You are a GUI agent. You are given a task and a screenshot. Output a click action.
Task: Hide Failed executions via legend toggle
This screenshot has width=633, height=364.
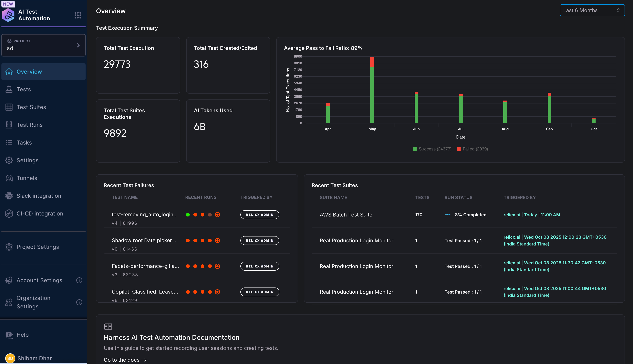pyautogui.click(x=472, y=149)
